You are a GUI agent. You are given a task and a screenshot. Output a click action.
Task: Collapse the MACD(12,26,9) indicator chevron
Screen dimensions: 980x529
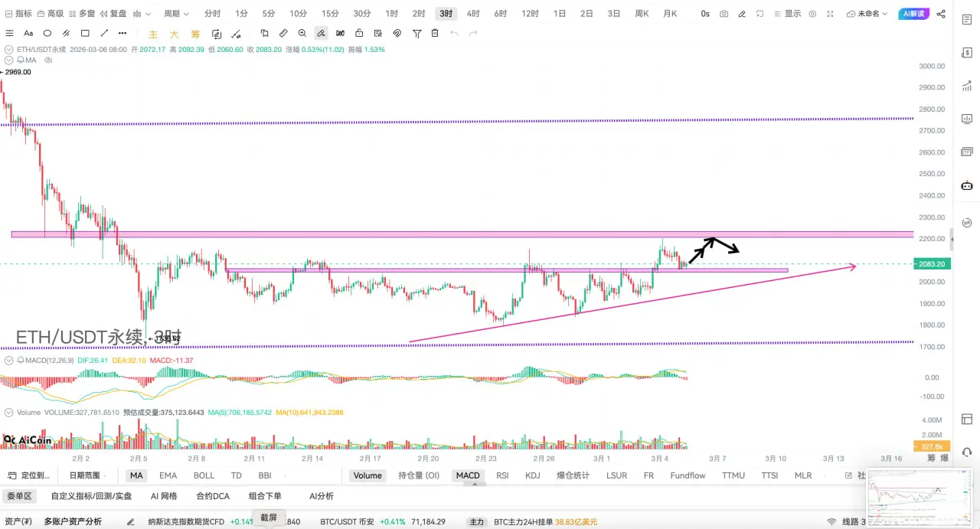coord(9,360)
